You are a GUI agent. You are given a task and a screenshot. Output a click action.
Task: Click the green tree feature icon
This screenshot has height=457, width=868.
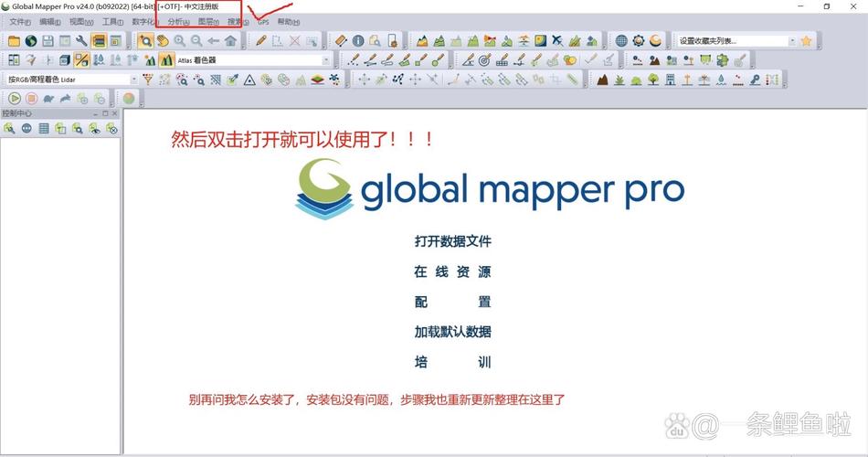[x=653, y=80]
